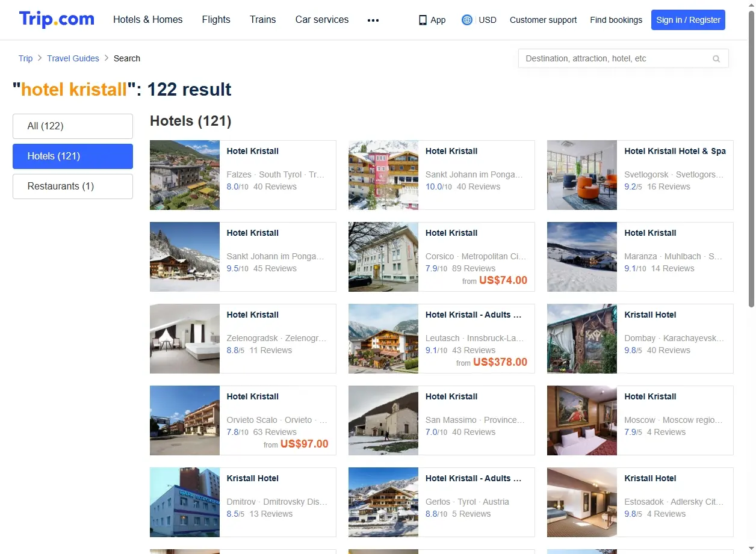Select the Hotels (121) filter tab
Screen dimensions: 756x554
tap(73, 156)
